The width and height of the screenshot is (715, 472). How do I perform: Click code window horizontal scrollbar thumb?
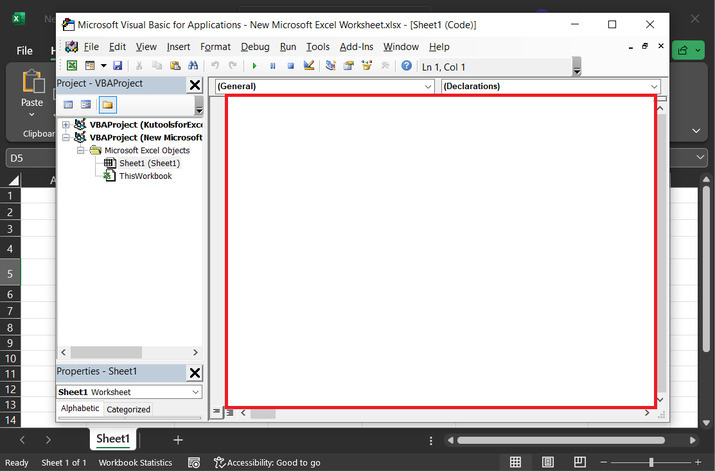(x=263, y=413)
